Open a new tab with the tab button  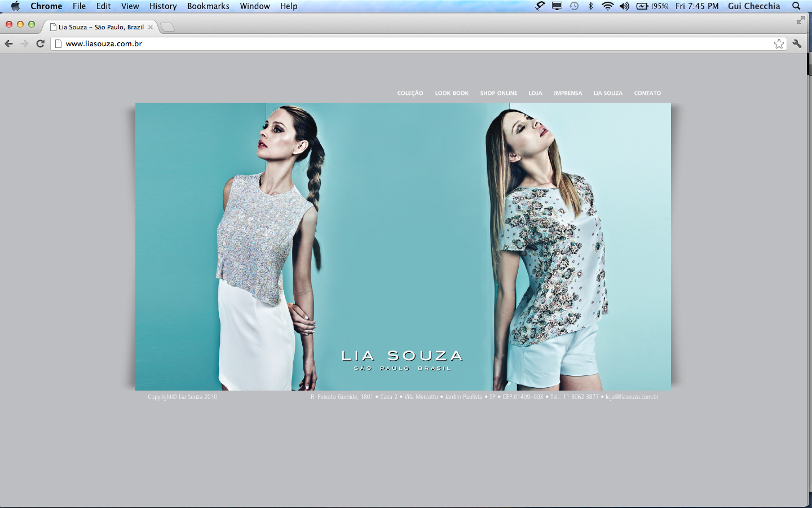pyautogui.click(x=167, y=27)
